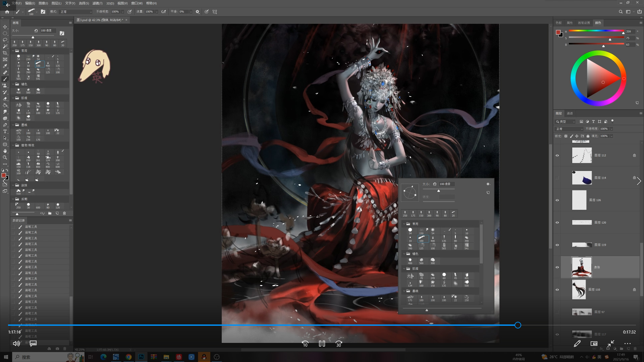644x362 pixels.
Task: Select the Crop tool
Action: click(x=5, y=53)
